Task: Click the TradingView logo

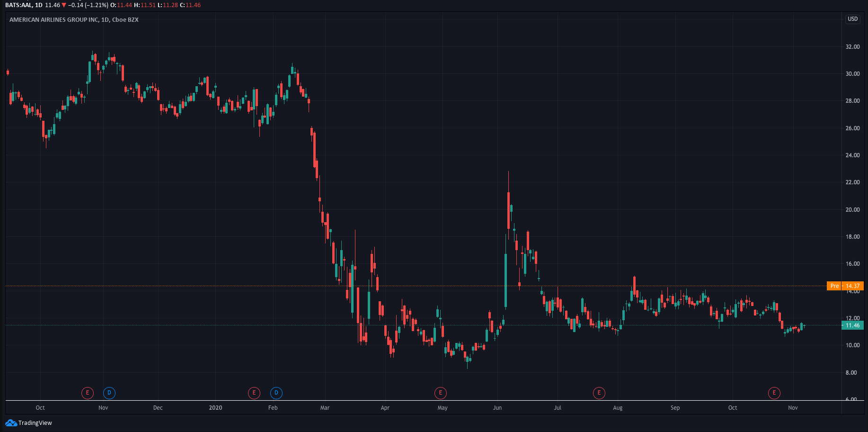Action: click(x=29, y=423)
